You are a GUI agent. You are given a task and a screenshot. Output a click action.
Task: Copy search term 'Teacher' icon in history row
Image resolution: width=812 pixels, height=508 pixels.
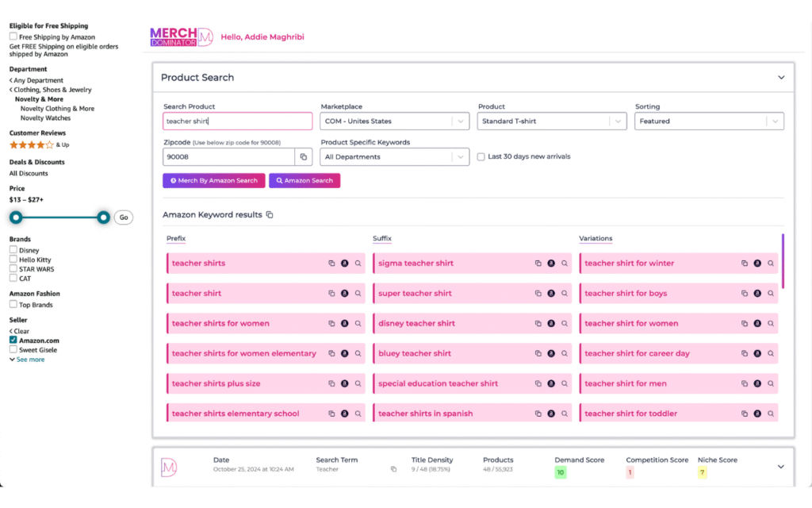pos(393,469)
